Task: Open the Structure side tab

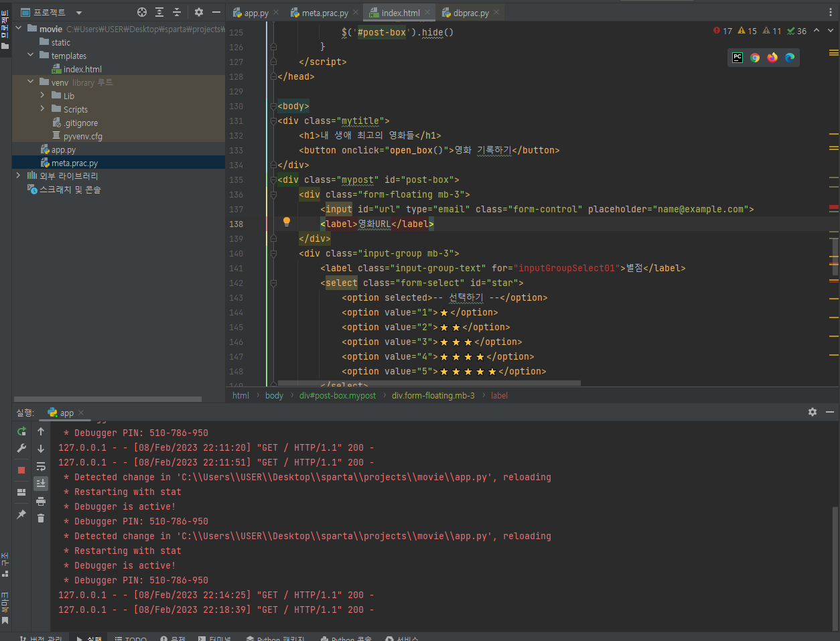Action: point(5,565)
